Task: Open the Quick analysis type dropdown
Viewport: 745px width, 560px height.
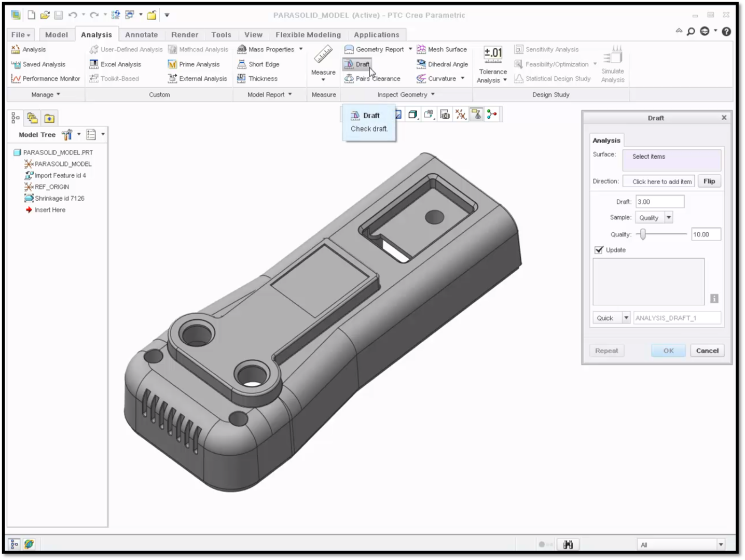Action: tap(626, 318)
